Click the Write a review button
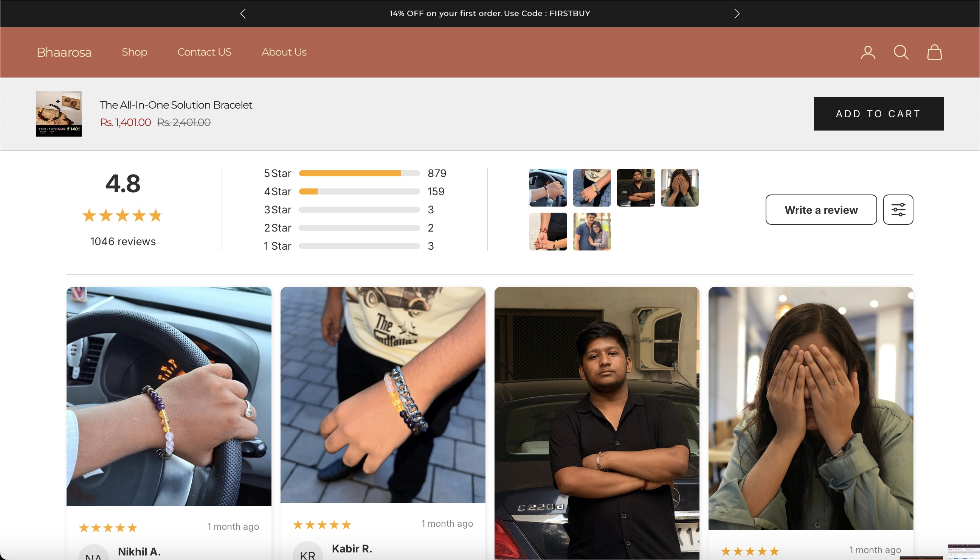980x560 pixels. pyautogui.click(x=821, y=210)
